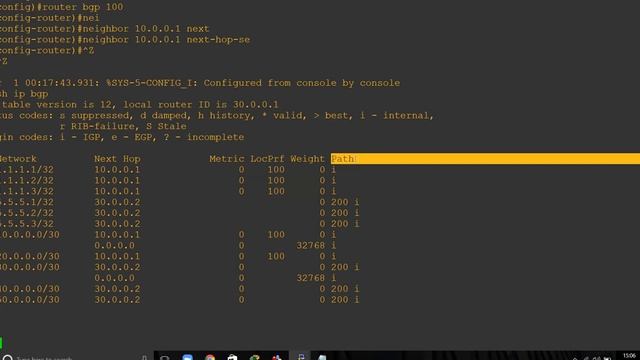640x360 pixels.
Task: Click next hop 10.0.0.1 in .1.1.1/32 row
Action: click(117, 169)
